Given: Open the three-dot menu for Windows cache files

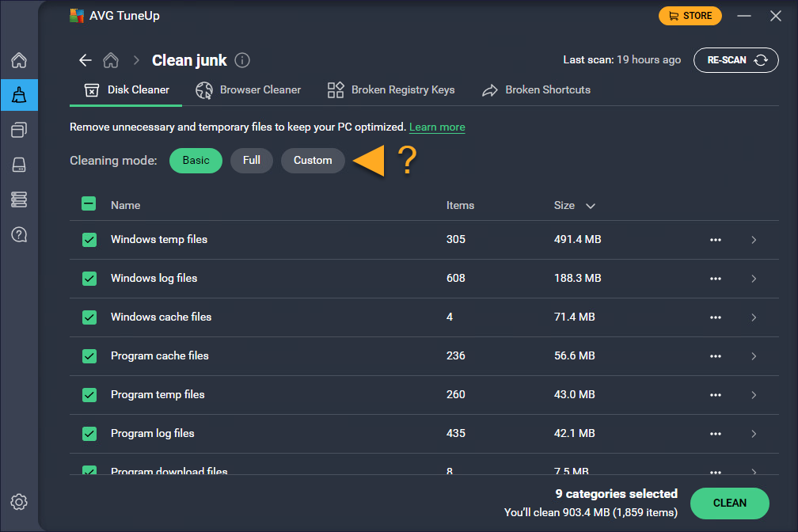Looking at the screenshot, I should [716, 317].
